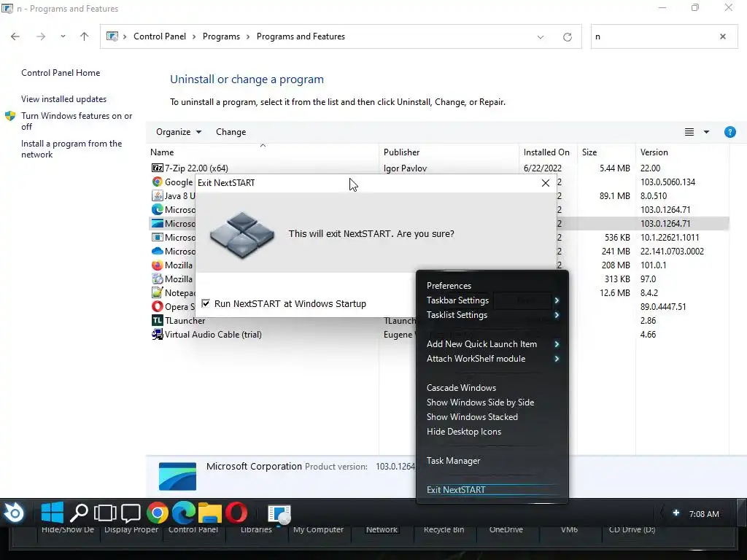Click Programs in the breadcrumb
Image resolution: width=747 pixels, height=560 pixels.
point(221,36)
